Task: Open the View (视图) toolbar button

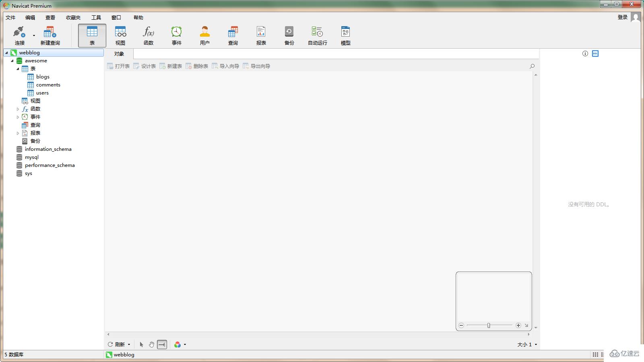Action: (x=120, y=35)
